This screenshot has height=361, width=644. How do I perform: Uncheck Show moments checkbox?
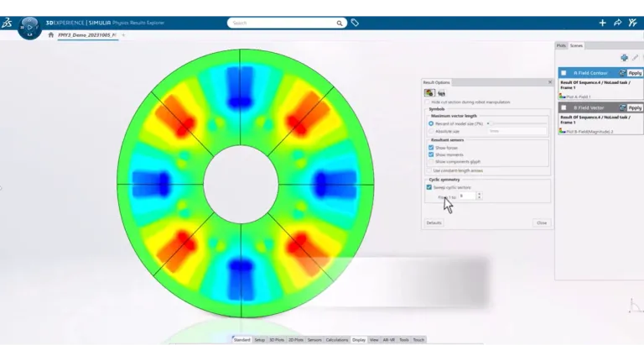[x=431, y=154]
